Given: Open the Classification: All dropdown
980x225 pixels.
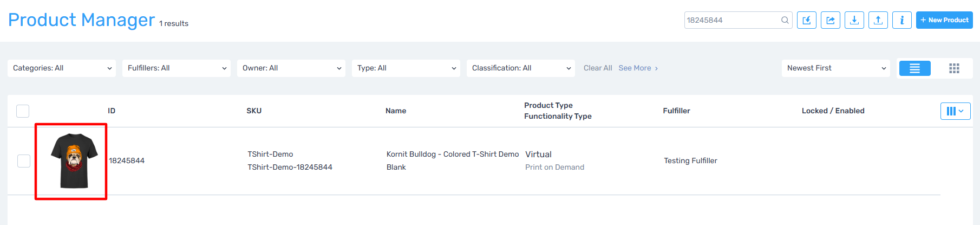Looking at the screenshot, I should tap(521, 68).
